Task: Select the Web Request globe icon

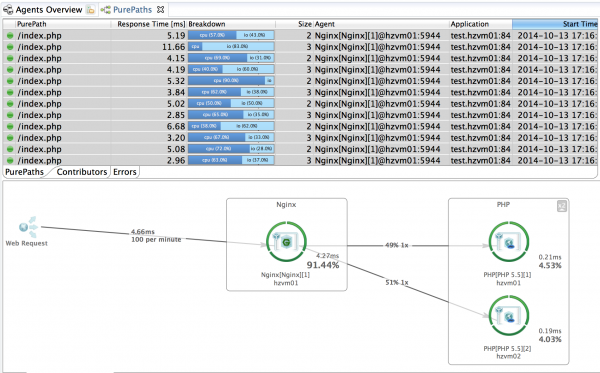Action: click(28, 227)
